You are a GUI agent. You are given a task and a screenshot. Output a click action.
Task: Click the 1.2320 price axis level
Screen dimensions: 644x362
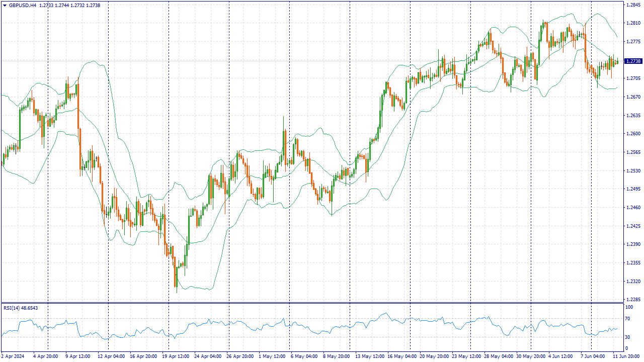coord(633,281)
